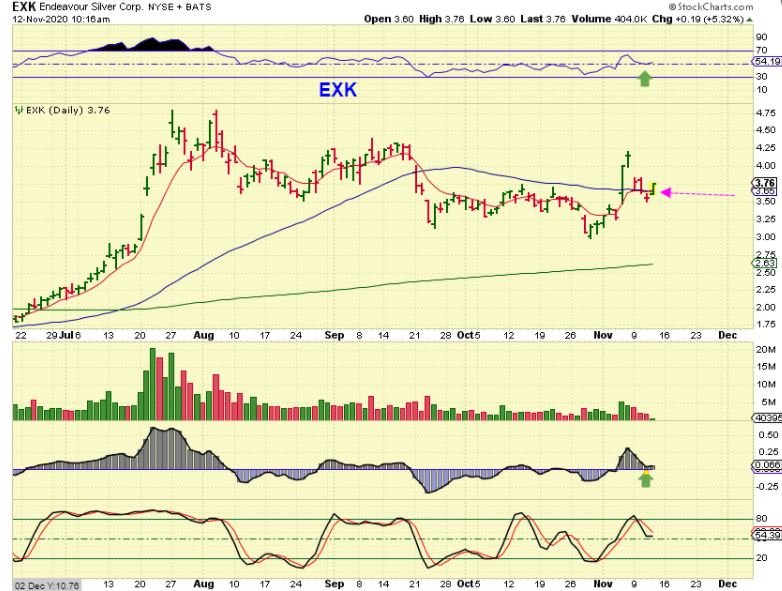Click the Aug label on the bottom date axis
The width and height of the screenshot is (782, 591).
coord(203,584)
